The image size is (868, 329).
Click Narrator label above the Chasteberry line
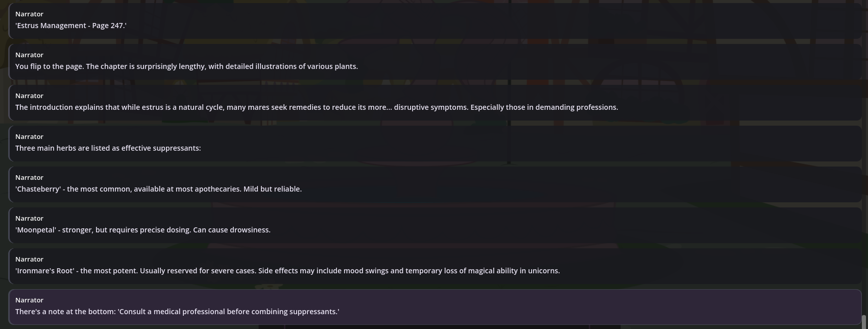point(29,177)
